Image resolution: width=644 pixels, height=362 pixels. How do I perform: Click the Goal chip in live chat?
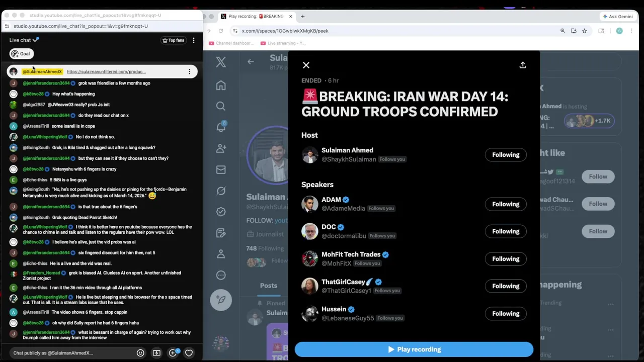click(x=21, y=54)
